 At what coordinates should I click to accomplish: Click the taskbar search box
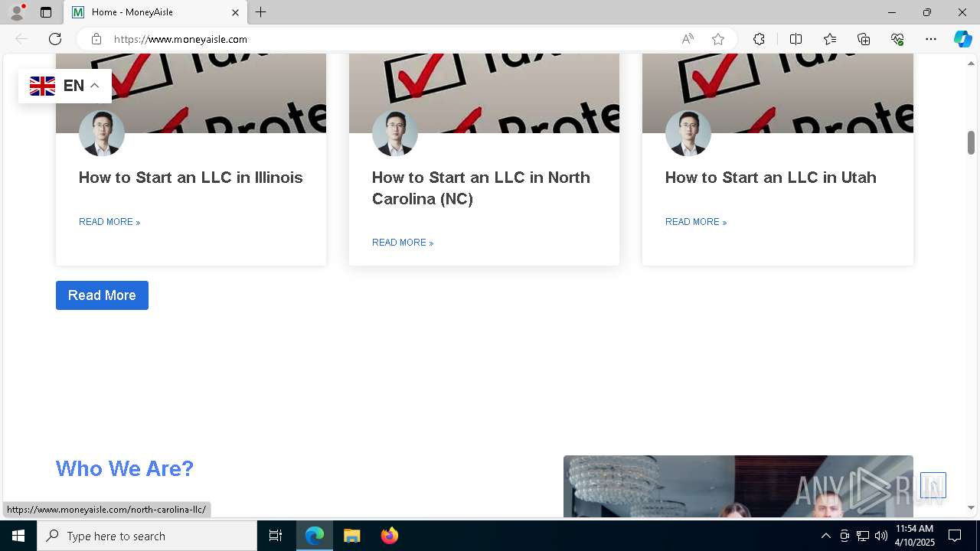147,536
